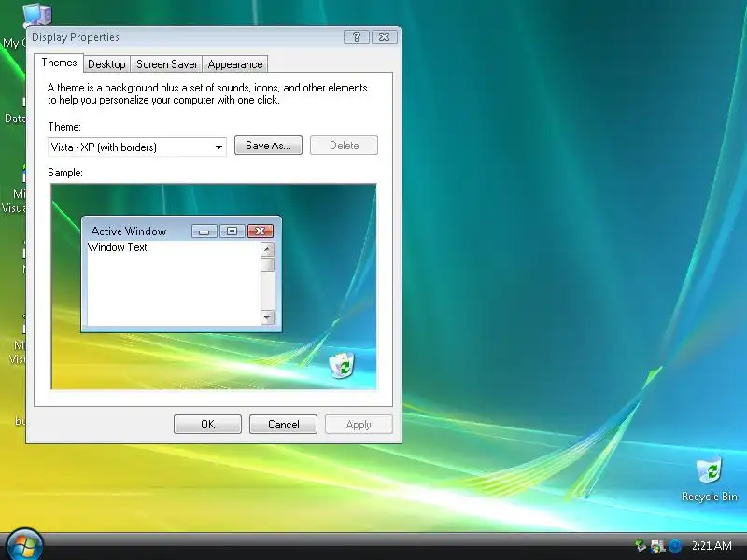Click the system clock showing 2:21 AM
The height and width of the screenshot is (560, 747).
[712, 545]
